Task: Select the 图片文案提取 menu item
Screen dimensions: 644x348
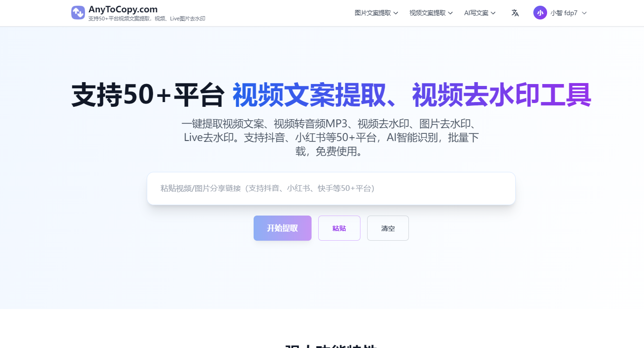Action: click(x=373, y=13)
